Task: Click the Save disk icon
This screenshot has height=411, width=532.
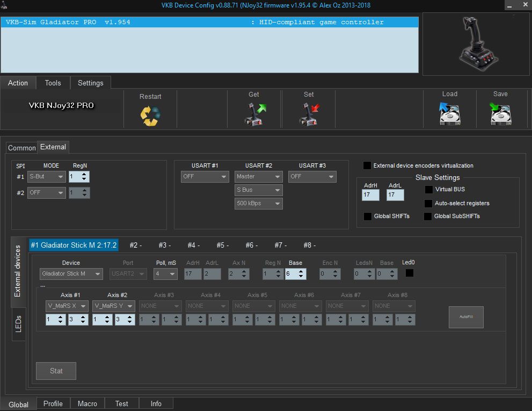Action: pos(500,113)
